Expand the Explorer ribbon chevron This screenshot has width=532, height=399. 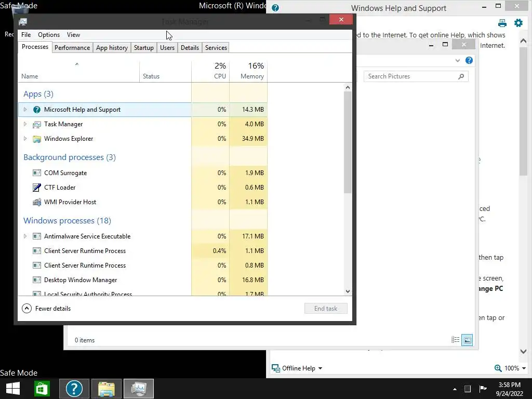(x=457, y=61)
